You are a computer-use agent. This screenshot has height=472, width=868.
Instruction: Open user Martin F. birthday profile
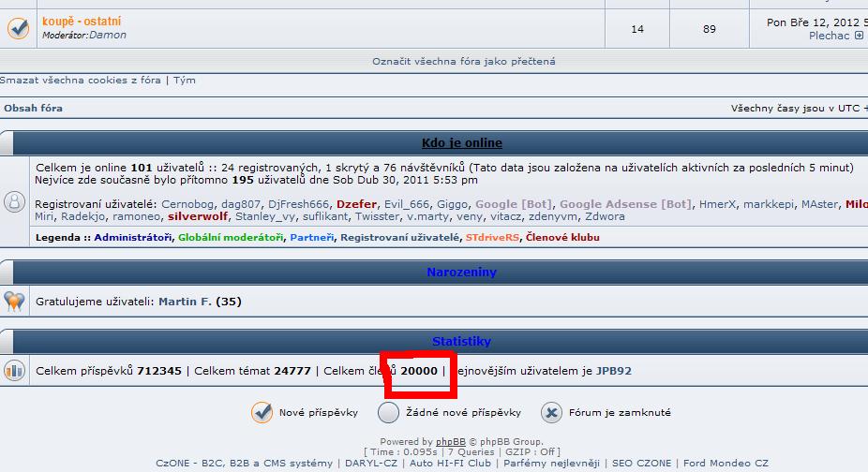pyautogui.click(x=185, y=302)
